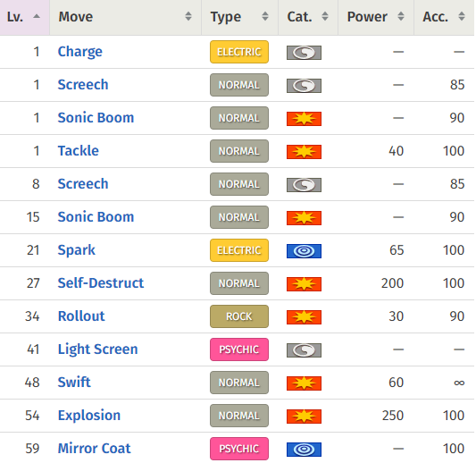The height and width of the screenshot is (463, 476).
Task: Click the status category icon for Charge
Action: pyautogui.click(x=304, y=53)
